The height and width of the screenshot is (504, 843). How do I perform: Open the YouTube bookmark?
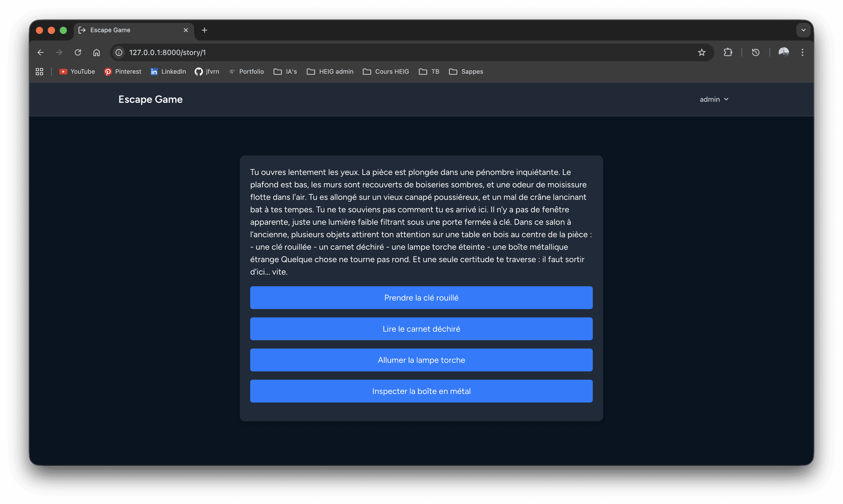[77, 71]
